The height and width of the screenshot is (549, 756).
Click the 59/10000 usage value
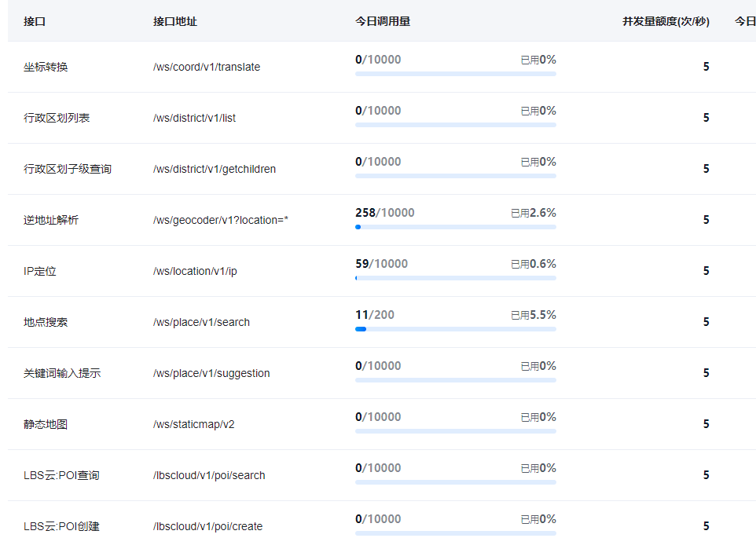(381, 264)
